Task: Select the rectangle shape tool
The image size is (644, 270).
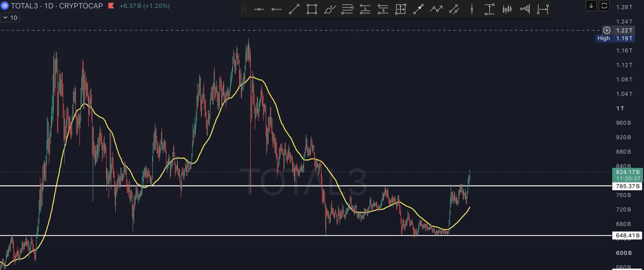Action: click(312, 9)
